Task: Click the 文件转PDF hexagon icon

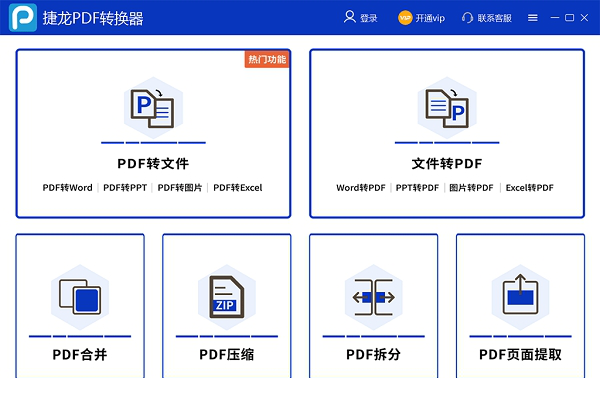Action: [x=447, y=108]
